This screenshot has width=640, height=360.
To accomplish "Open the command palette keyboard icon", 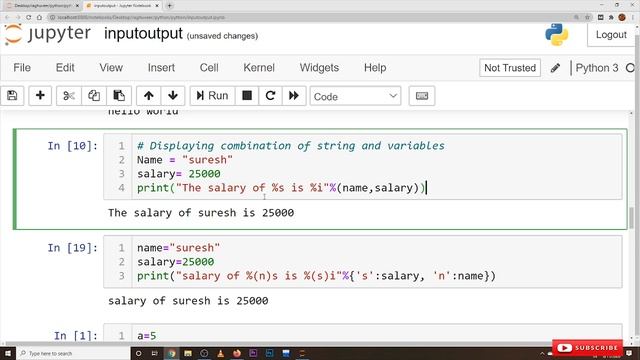I will tap(422, 96).
